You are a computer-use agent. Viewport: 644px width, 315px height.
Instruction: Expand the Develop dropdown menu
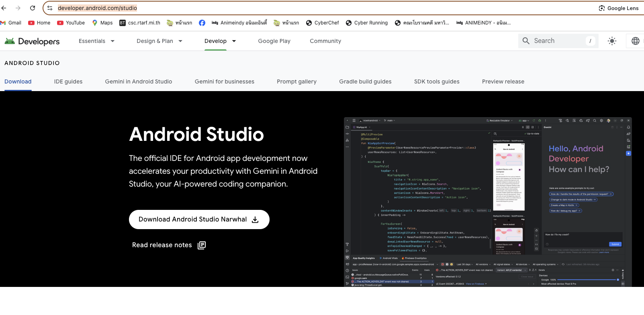[220, 41]
